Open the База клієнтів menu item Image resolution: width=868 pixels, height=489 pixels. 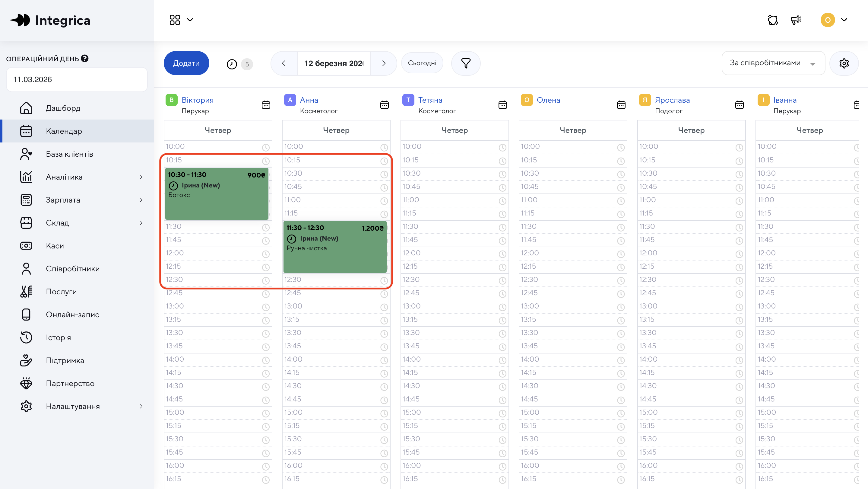click(x=69, y=154)
